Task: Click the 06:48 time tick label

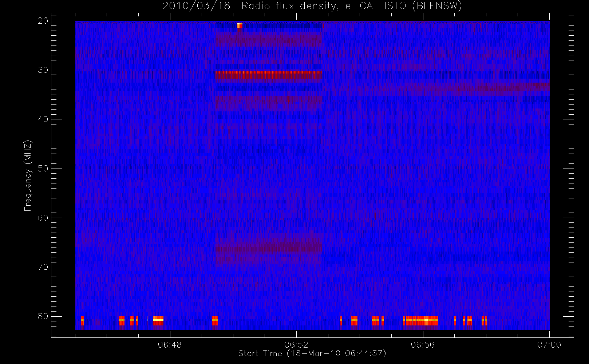Action: pos(170,345)
